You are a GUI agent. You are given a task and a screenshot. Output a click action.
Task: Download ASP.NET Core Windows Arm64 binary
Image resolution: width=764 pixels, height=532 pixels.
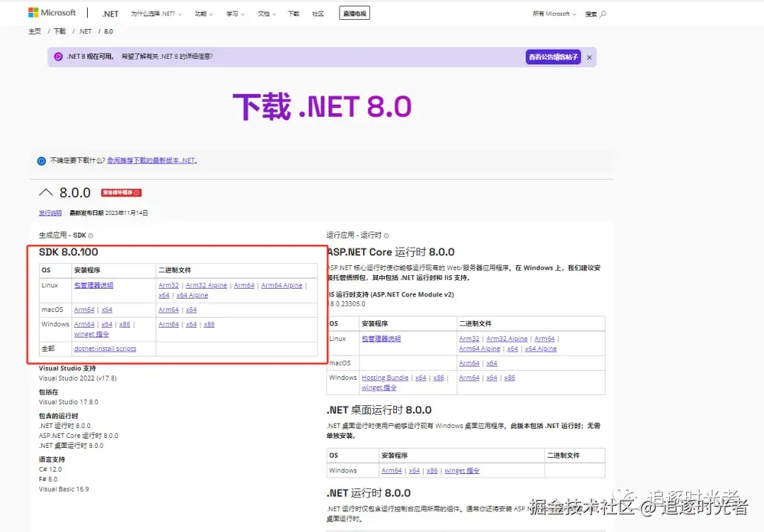(469, 378)
